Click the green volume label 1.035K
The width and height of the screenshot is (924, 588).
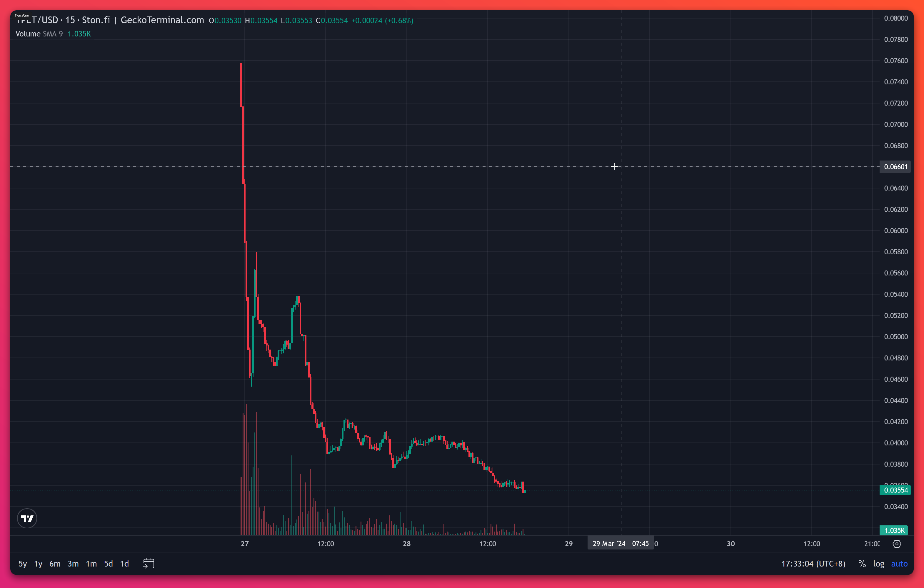[894, 530]
